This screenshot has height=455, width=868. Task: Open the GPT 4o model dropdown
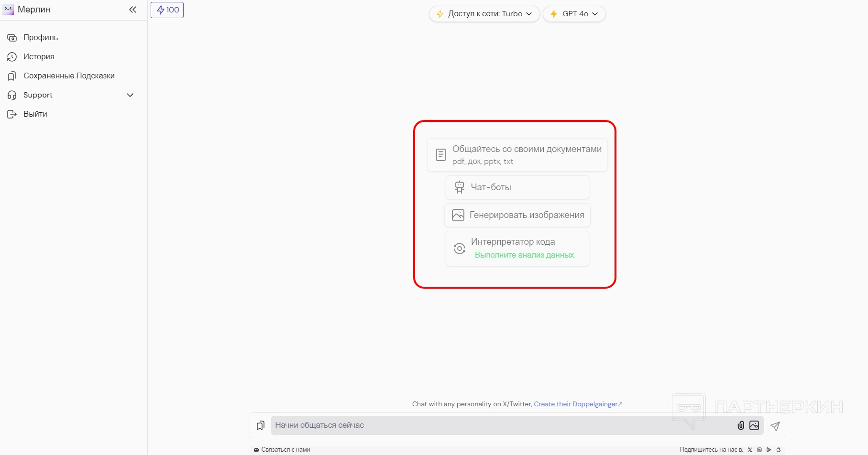574,14
